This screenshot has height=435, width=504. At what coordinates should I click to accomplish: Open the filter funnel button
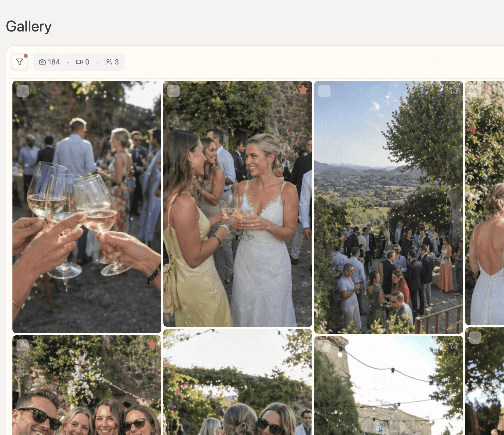click(20, 62)
